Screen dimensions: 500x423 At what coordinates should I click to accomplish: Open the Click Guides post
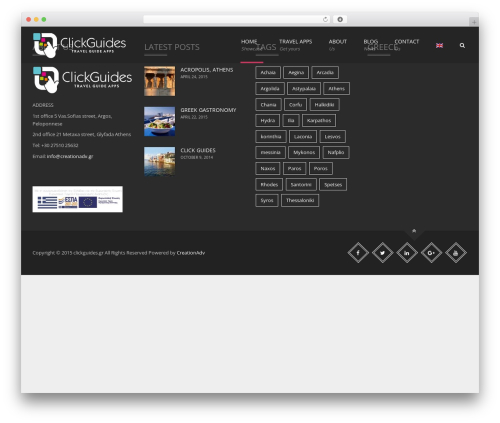point(198,150)
